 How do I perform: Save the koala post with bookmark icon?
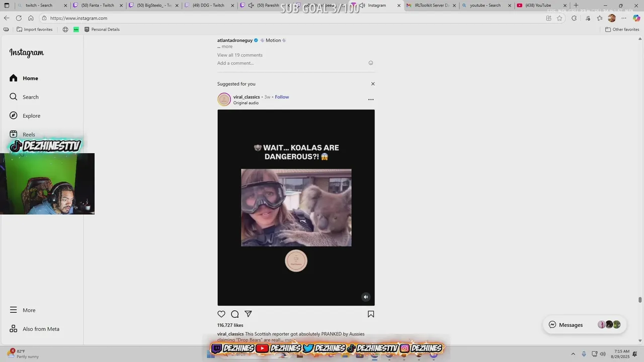coord(371,314)
